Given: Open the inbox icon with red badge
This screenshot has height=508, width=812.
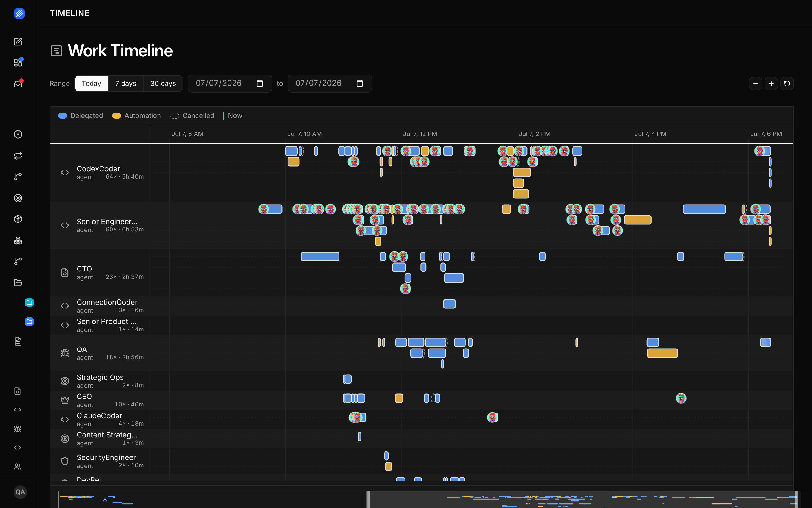Looking at the screenshot, I should click(18, 84).
